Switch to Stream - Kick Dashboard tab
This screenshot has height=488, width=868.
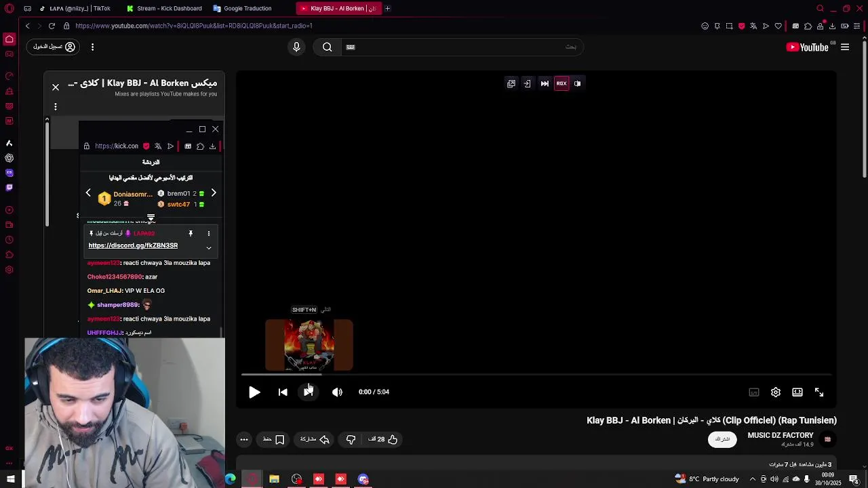click(x=163, y=8)
